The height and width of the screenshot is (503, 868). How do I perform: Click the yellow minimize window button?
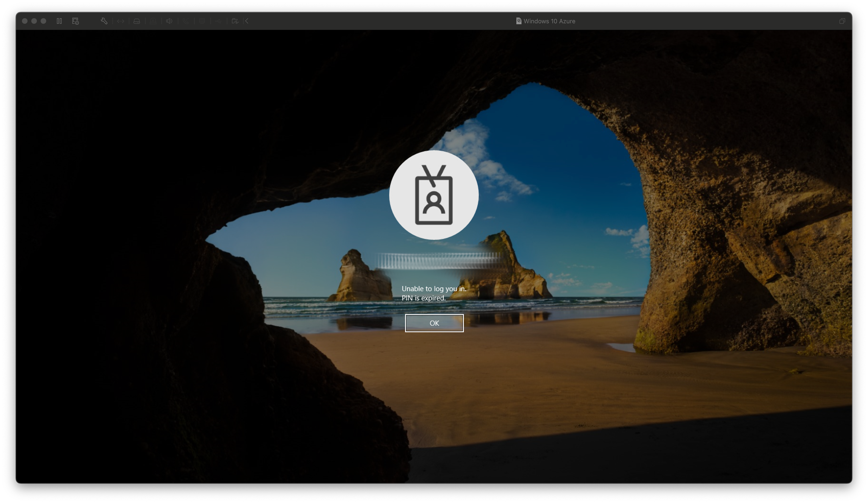(x=34, y=21)
